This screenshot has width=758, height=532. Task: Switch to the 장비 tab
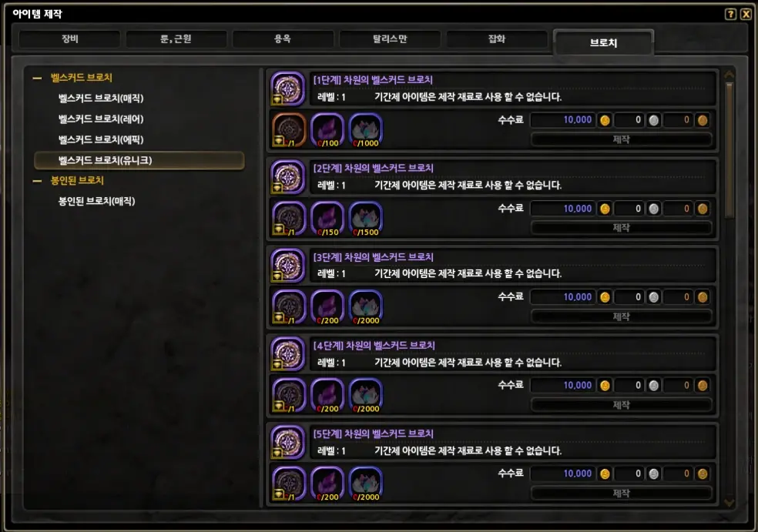[x=69, y=38]
